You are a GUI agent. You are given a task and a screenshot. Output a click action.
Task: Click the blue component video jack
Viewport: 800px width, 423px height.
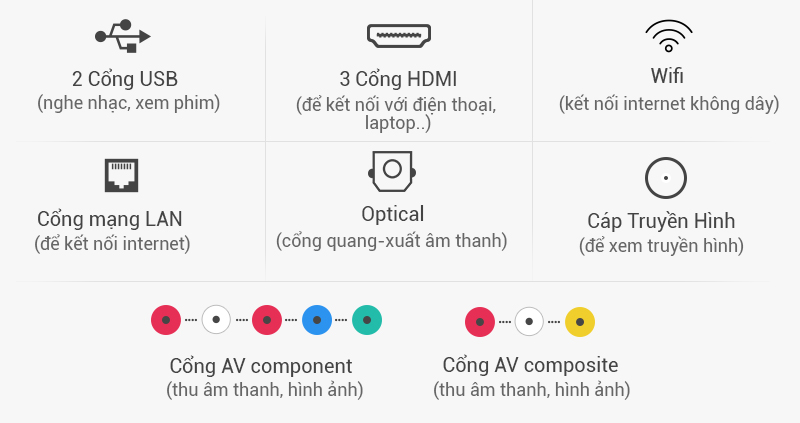pos(317,320)
